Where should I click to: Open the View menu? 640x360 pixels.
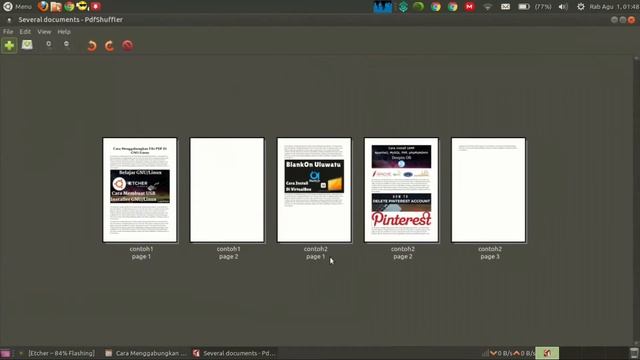[x=44, y=31]
